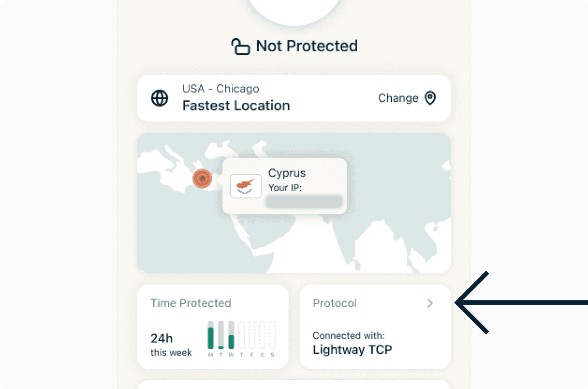Expand the Protocol card chevron
Image resolution: width=588 pixels, height=389 pixels.
(430, 303)
